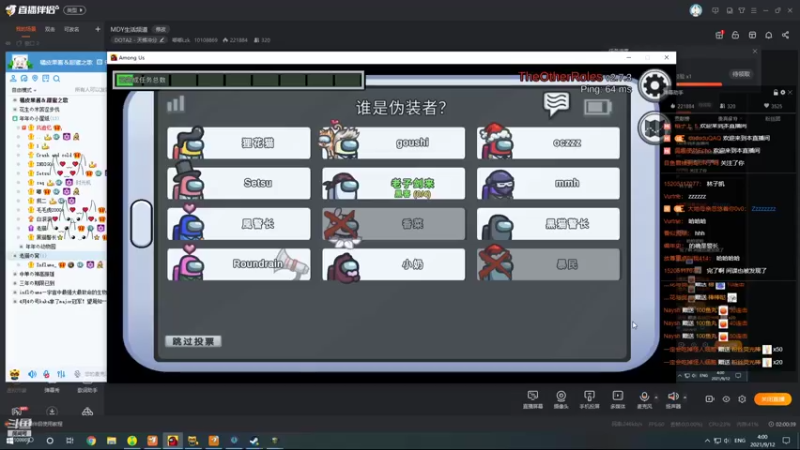Click the vote statistics bars icon
Screen dimensions: 800x450
tap(176, 105)
